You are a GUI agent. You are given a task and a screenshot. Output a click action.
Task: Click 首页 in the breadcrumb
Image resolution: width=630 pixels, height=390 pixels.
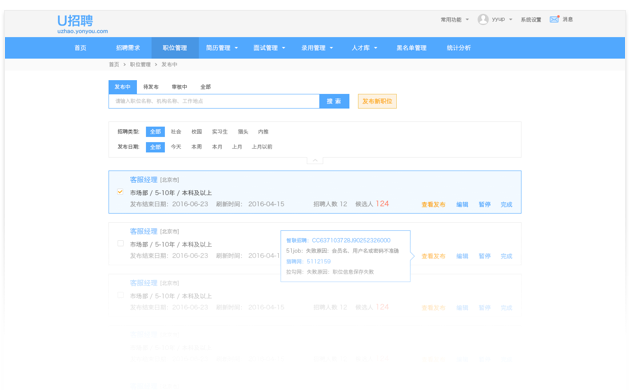[114, 65]
